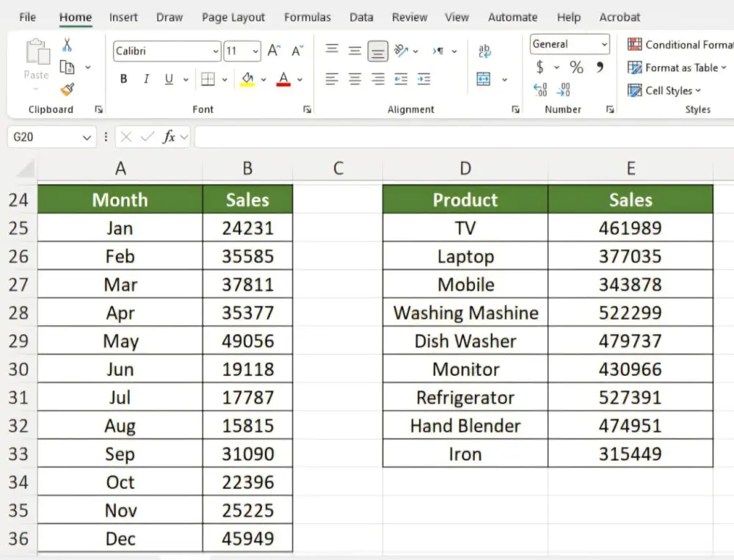
Task: Open Conditional Formatting menu
Action: (x=680, y=45)
